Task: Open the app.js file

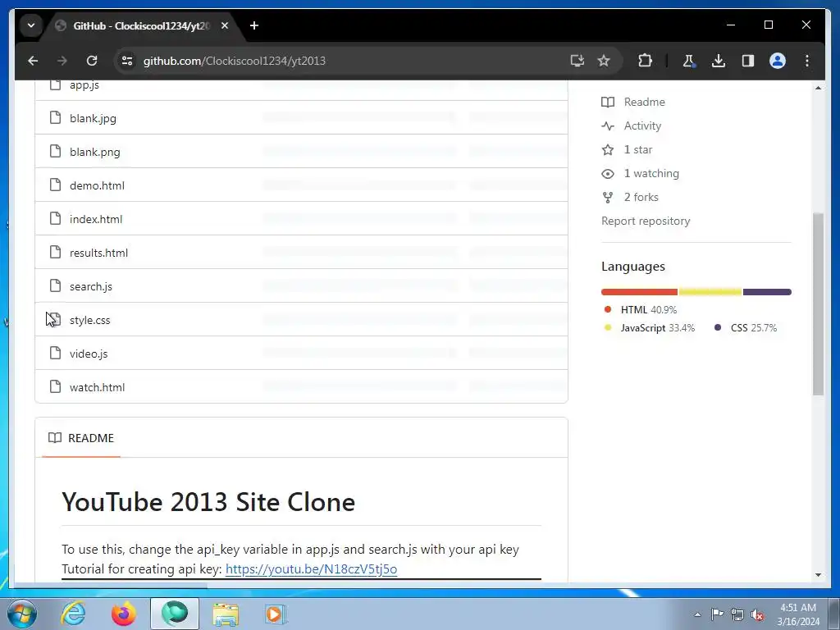Action: pos(84,84)
